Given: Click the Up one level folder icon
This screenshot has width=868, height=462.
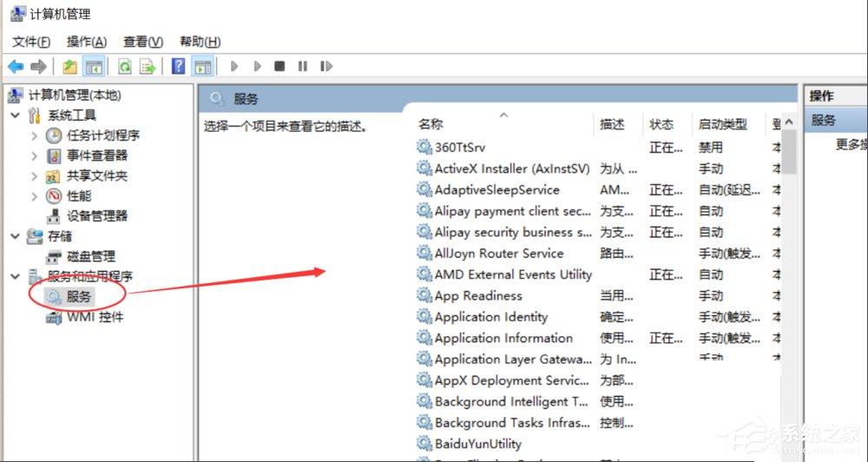Looking at the screenshot, I should pyautogui.click(x=69, y=67).
